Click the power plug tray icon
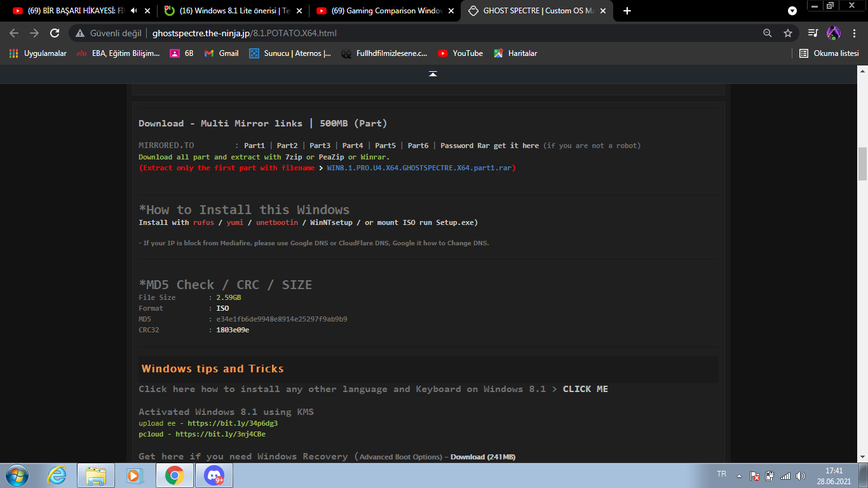Image resolution: width=868 pixels, height=488 pixels. point(770,475)
